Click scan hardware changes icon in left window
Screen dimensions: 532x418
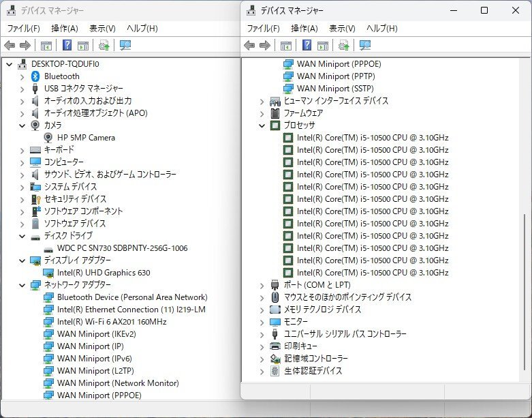[125, 45]
